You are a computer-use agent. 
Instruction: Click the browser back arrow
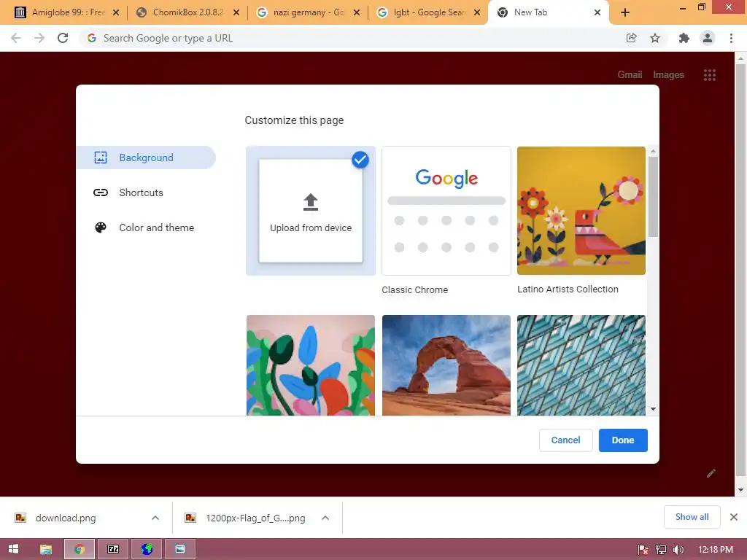16,38
